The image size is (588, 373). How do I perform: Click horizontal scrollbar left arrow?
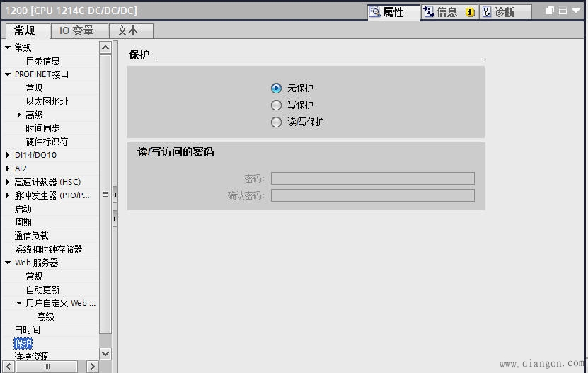(x=8, y=367)
